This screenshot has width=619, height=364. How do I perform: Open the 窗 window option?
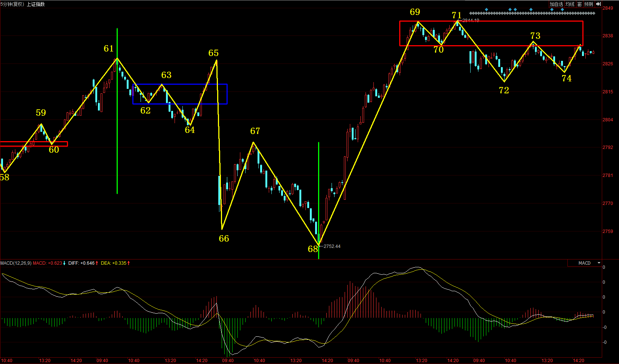[x=579, y=4]
